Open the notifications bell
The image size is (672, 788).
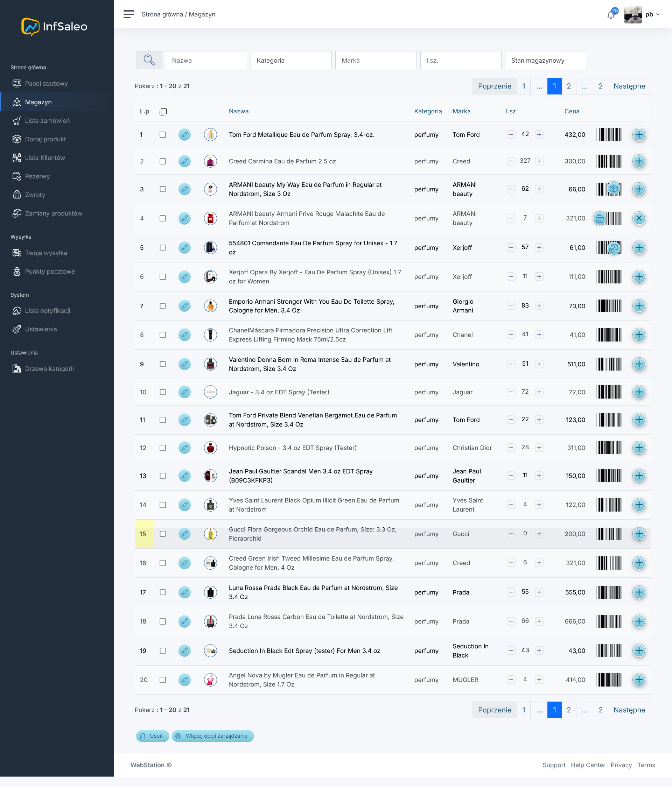[x=611, y=15]
